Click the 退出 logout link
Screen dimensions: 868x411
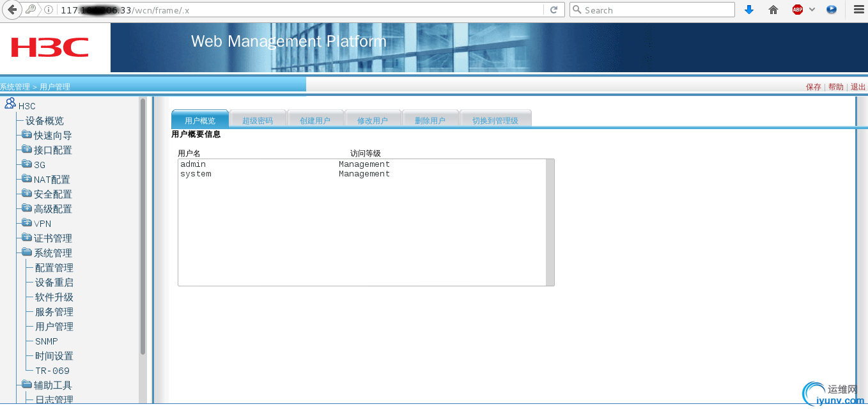pyautogui.click(x=858, y=87)
